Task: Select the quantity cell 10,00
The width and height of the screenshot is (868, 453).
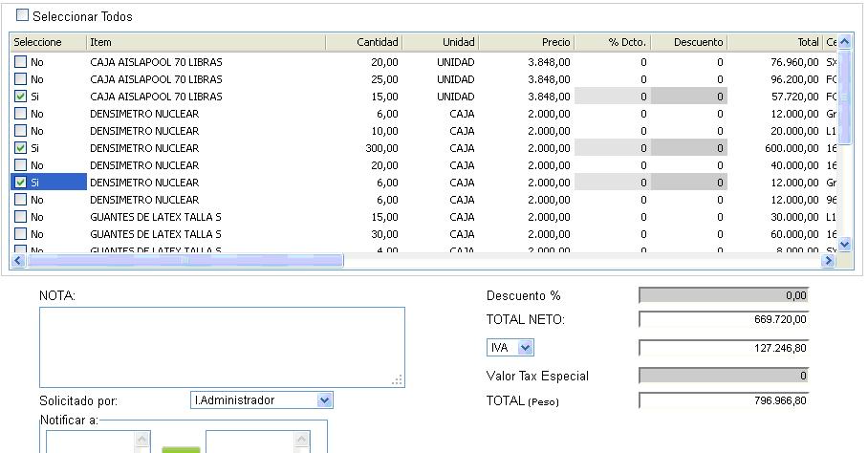Action: 384,131
